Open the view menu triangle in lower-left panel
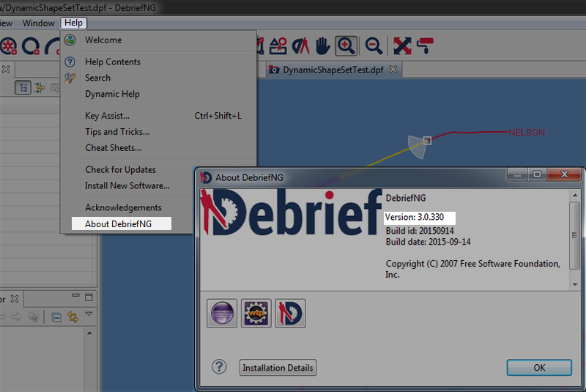 (89, 314)
